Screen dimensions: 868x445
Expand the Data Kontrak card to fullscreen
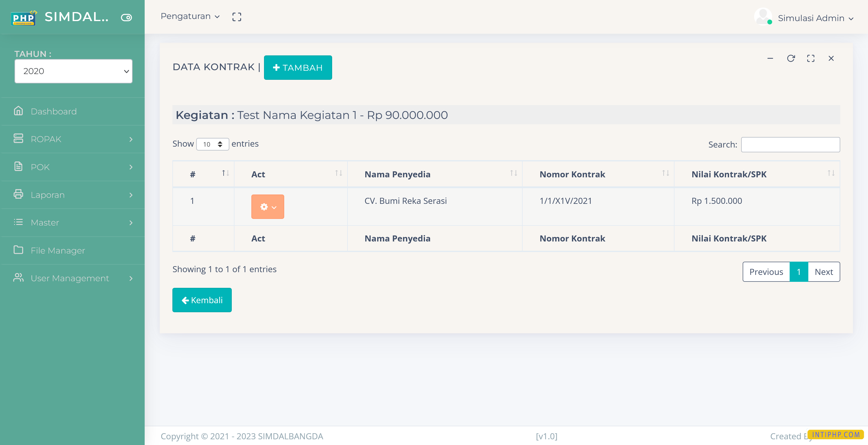point(810,59)
